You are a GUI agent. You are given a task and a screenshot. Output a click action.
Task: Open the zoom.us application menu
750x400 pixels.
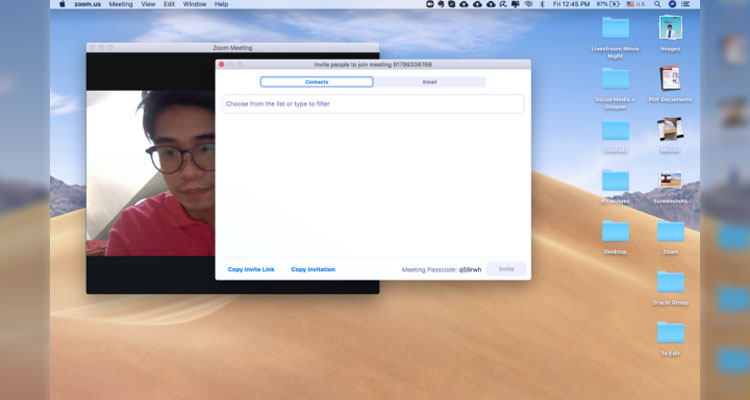tap(88, 4)
